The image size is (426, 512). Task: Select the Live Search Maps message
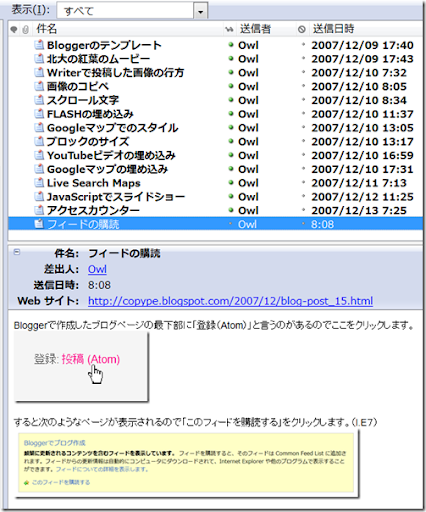point(215,183)
